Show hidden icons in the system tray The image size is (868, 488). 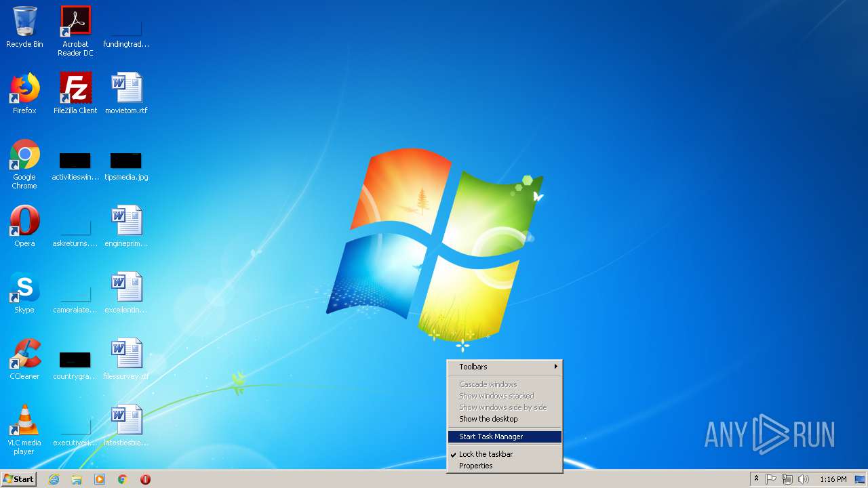point(756,479)
